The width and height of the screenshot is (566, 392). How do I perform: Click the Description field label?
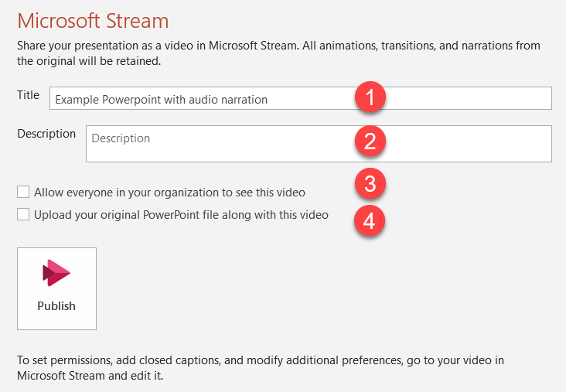tap(46, 134)
